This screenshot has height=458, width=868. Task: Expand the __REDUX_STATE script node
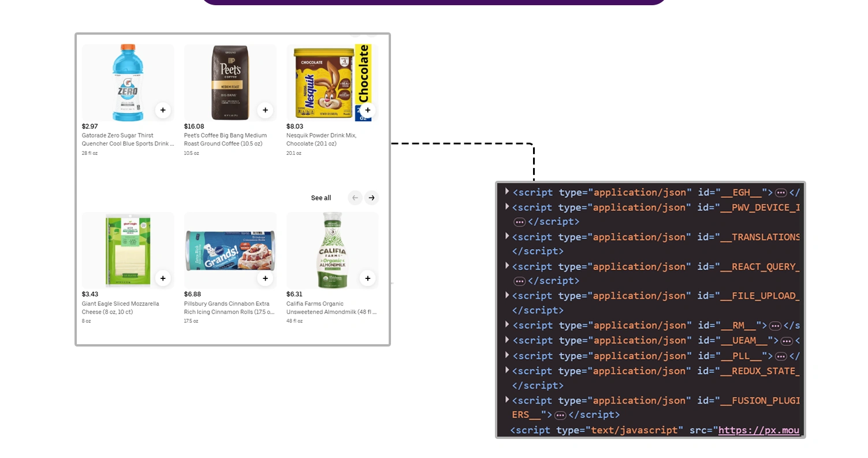pyautogui.click(x=506, y=370)
